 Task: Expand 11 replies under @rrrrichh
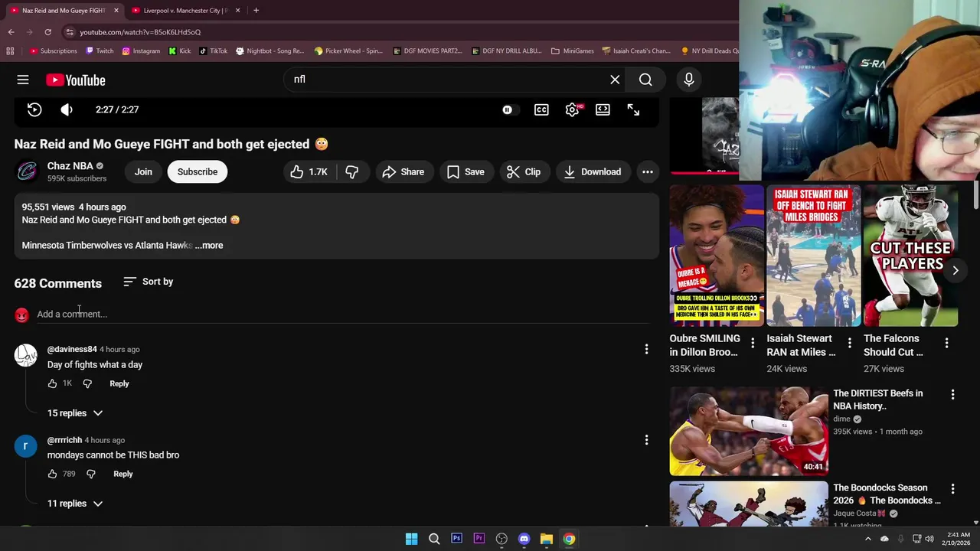pyautogui.click(x=75, y=504)
